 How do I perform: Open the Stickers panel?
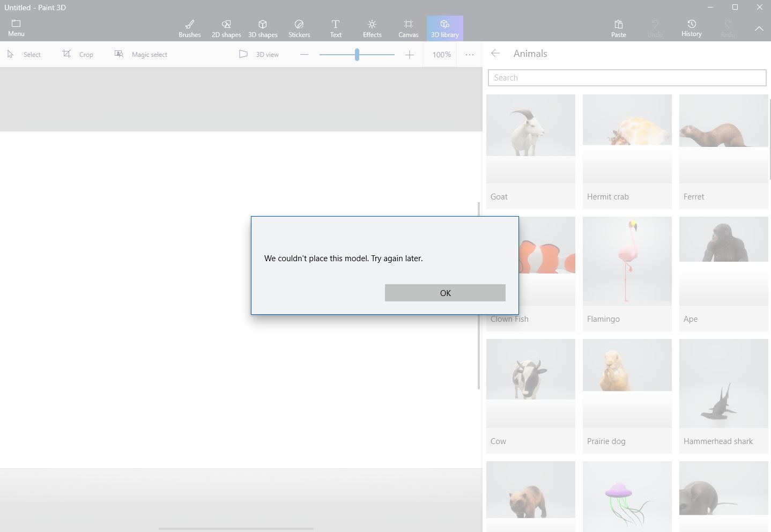tap(299, 28)
